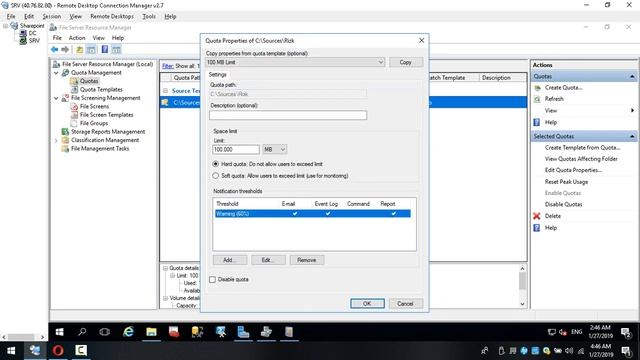This screenshot has width=640, height=360.
Task: Open the Remote Desktops menu
Action: coord(112,16)
